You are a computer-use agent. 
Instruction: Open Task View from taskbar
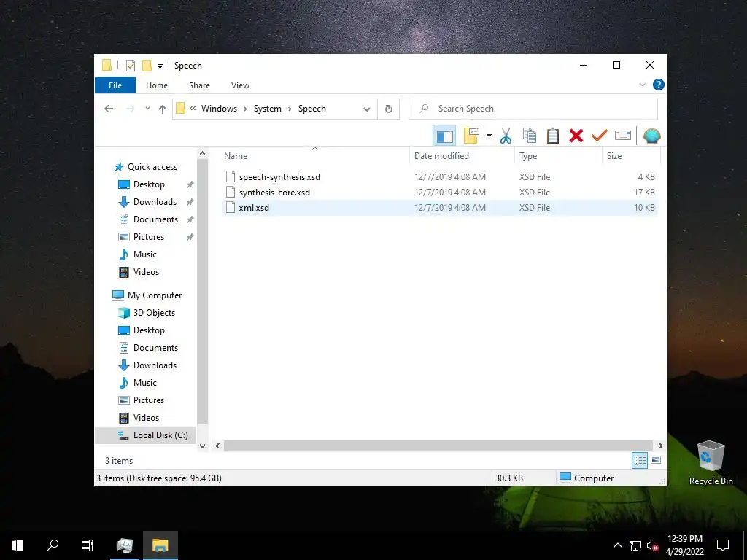pos(88,545)
